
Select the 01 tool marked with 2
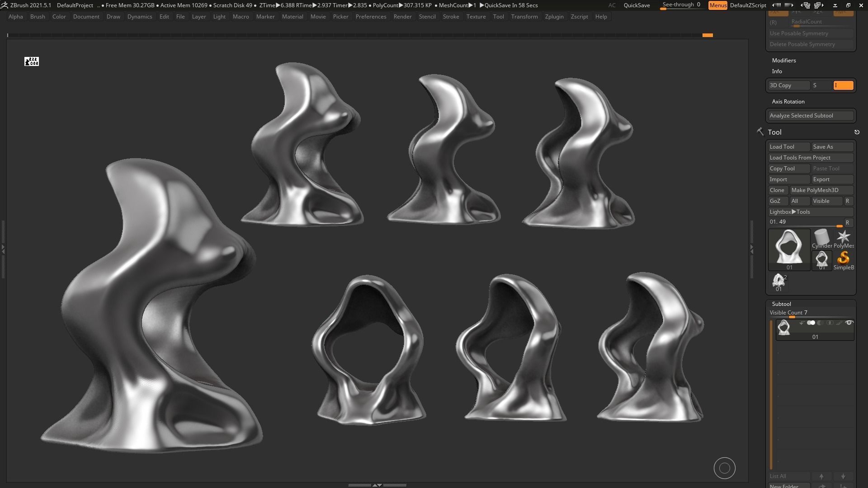tap(779, 283)
